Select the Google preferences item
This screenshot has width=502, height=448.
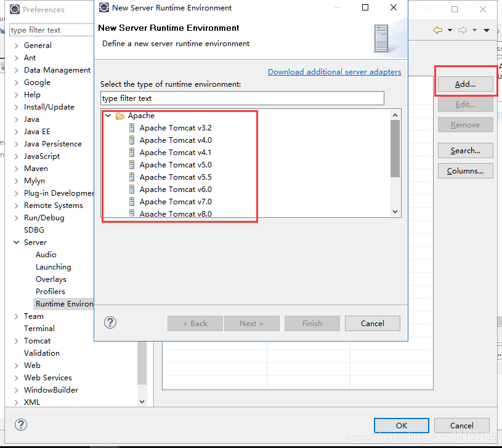37,82
